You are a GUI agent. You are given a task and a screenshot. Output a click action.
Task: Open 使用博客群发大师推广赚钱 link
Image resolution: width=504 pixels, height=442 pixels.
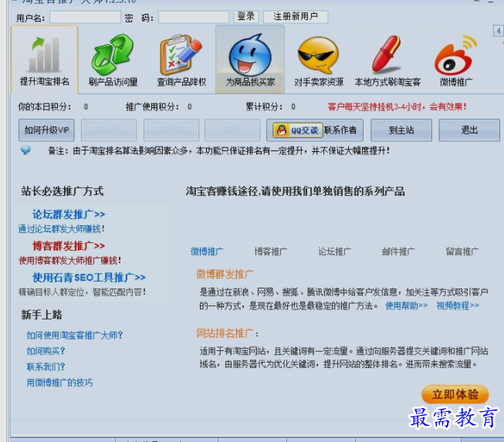69,261
